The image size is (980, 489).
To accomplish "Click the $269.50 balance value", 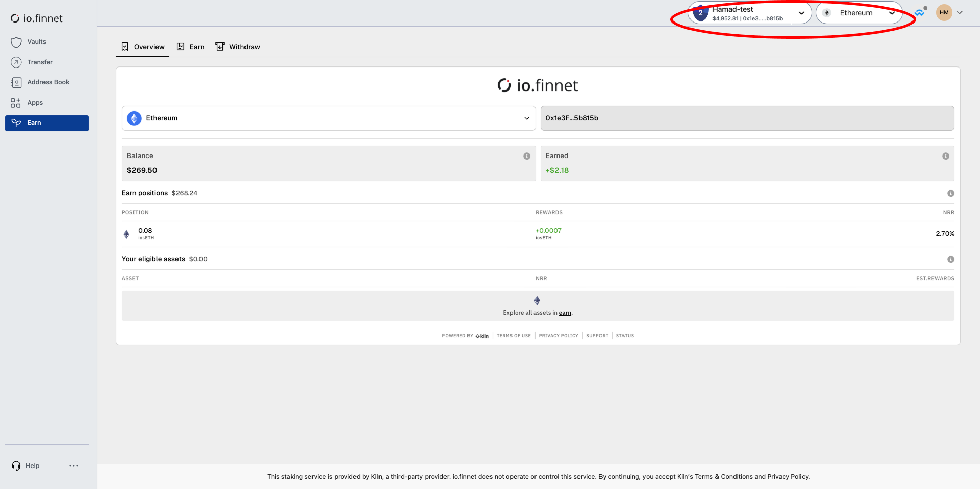I will tap(142, 170).
